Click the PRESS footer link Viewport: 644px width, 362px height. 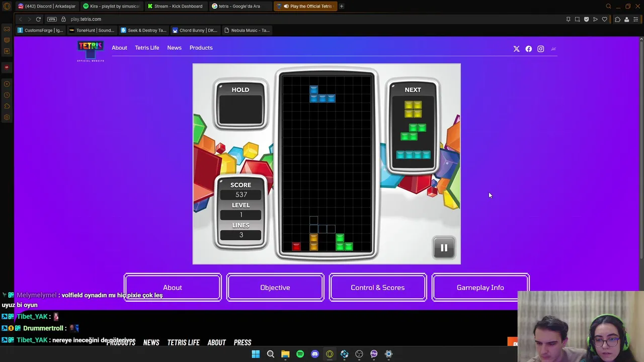pos(243,342)
